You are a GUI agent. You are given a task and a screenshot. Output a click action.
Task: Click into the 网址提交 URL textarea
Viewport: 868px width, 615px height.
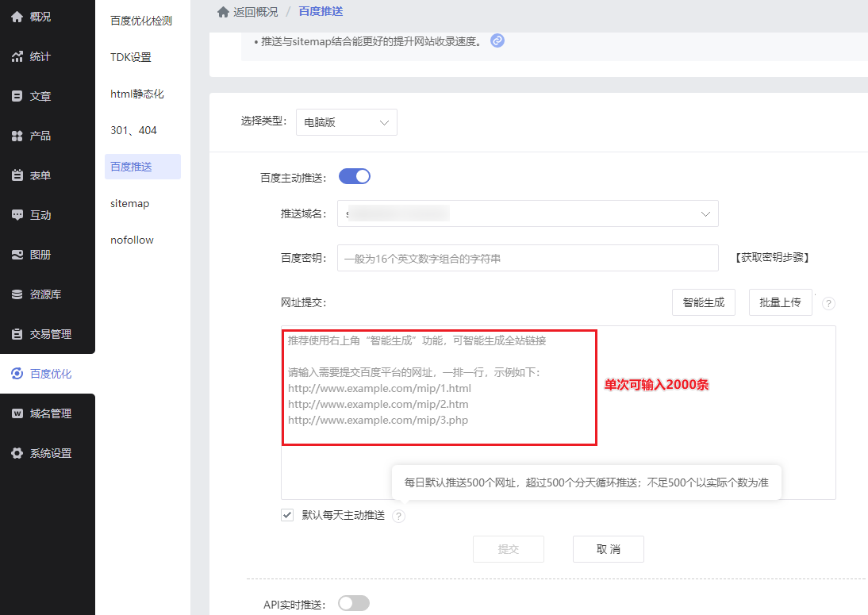[x=558, y=413]
